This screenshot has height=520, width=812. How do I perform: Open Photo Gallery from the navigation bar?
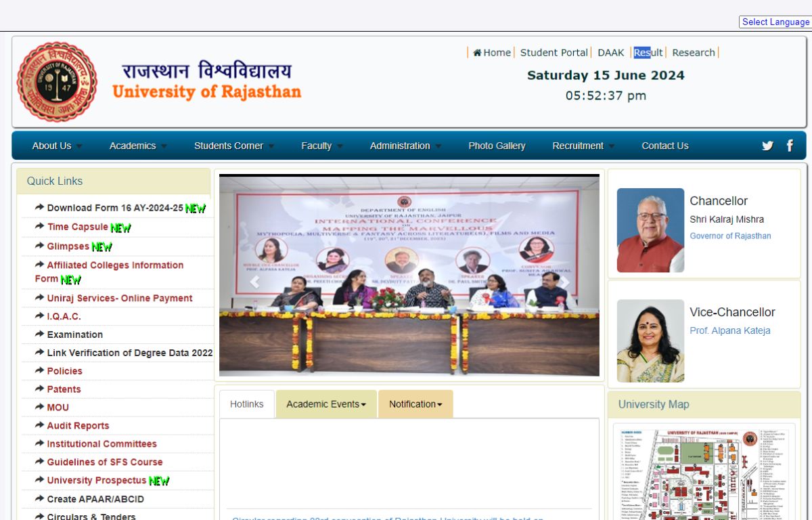tap(497, 146)
